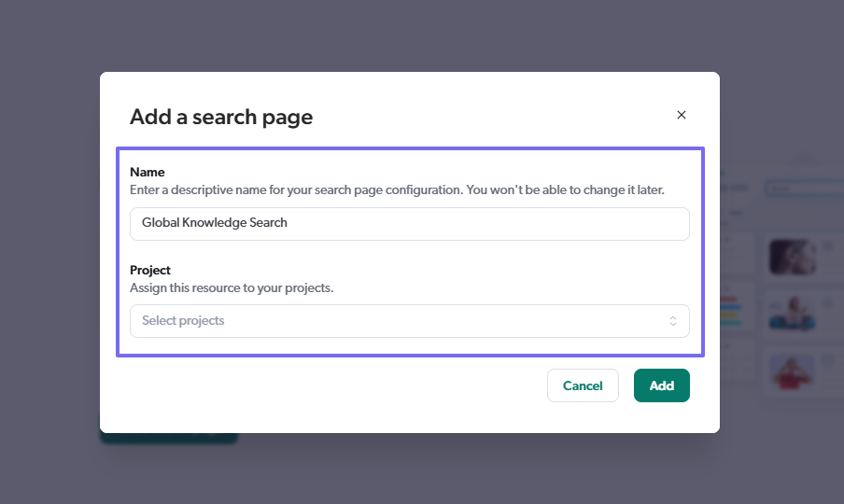Click the blurred search box behind the dialog
Screen dimensions: 844x504
[803, 189]
